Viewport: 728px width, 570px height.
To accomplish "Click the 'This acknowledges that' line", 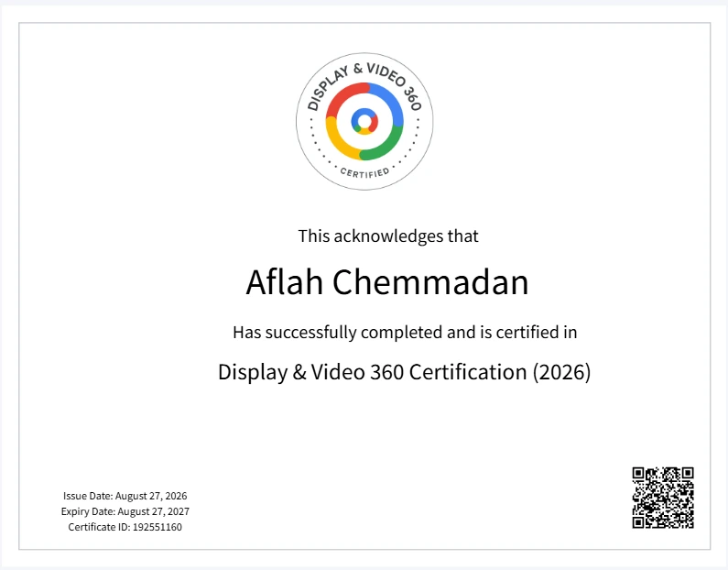I will pos(388,236).
